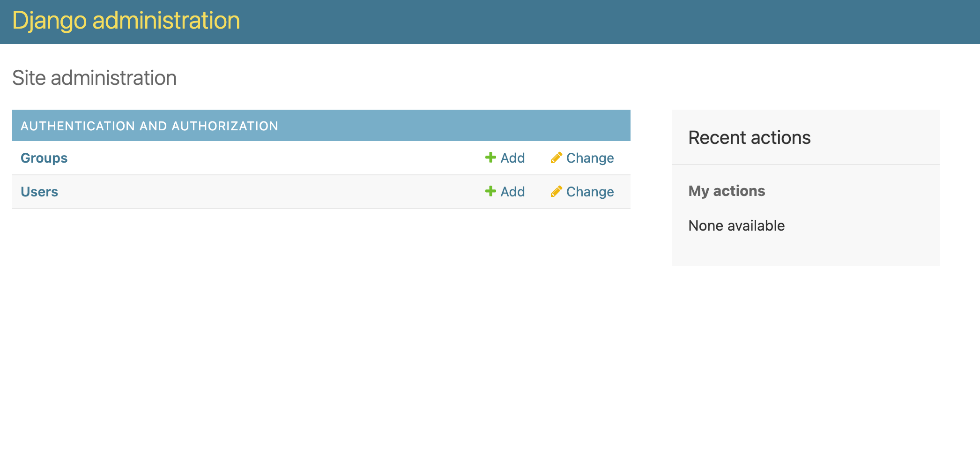Click the pencil icon next to Groups Change
Viewport: 980px width, 465px height.
click(556, 158)
